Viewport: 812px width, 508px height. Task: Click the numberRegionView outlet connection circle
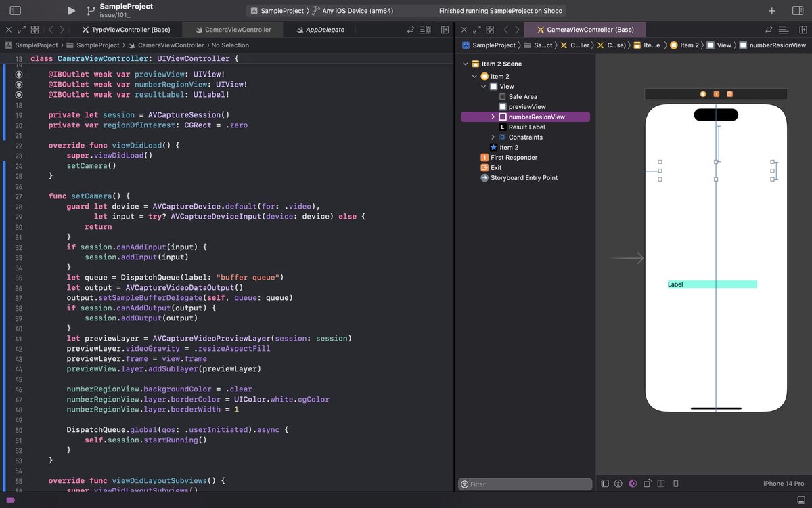coord(19,85)
